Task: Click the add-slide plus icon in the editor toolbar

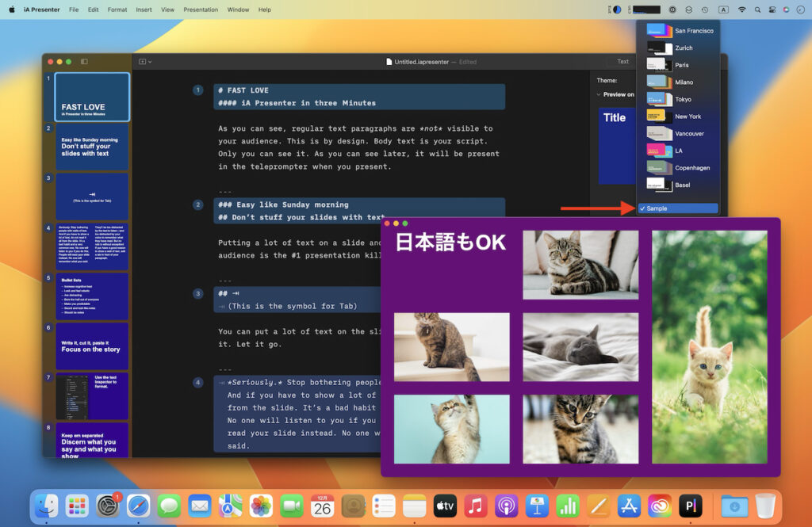Action: (143, 61)
